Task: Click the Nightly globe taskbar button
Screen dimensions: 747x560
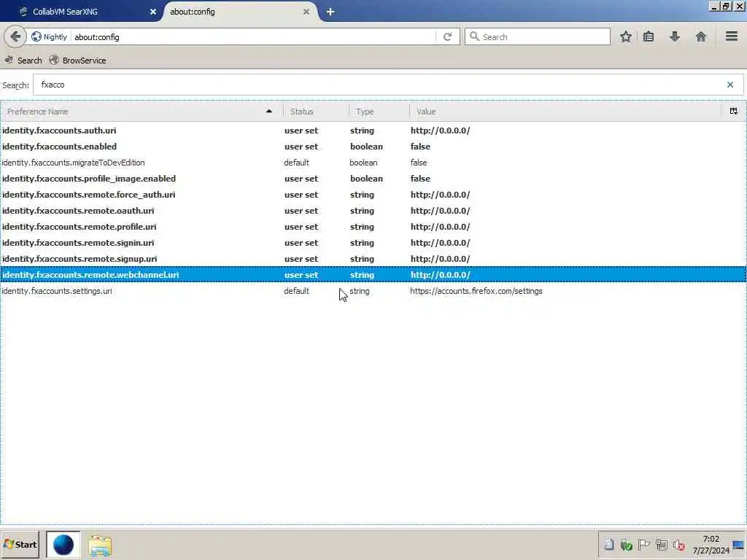Action: click(x=63, y=545)
